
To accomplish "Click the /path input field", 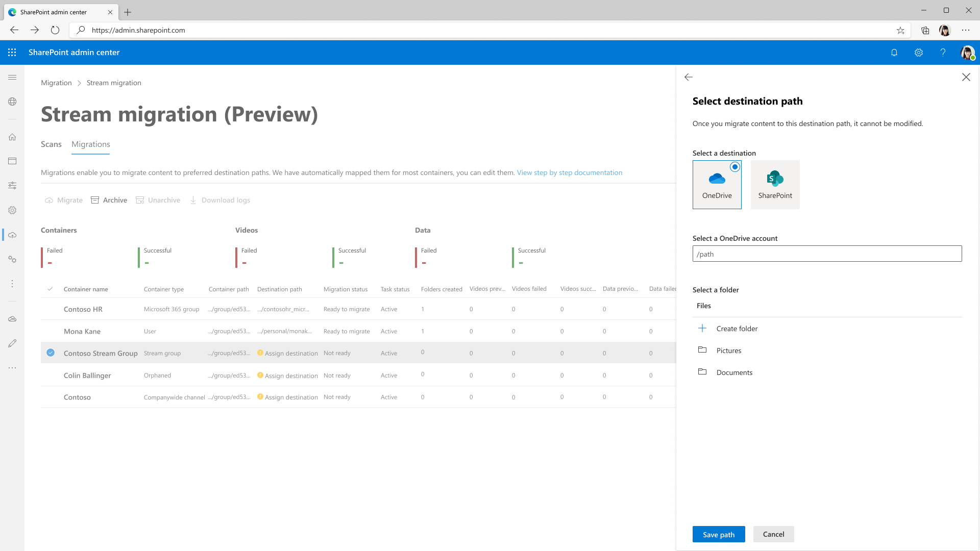I will point(826,254).
